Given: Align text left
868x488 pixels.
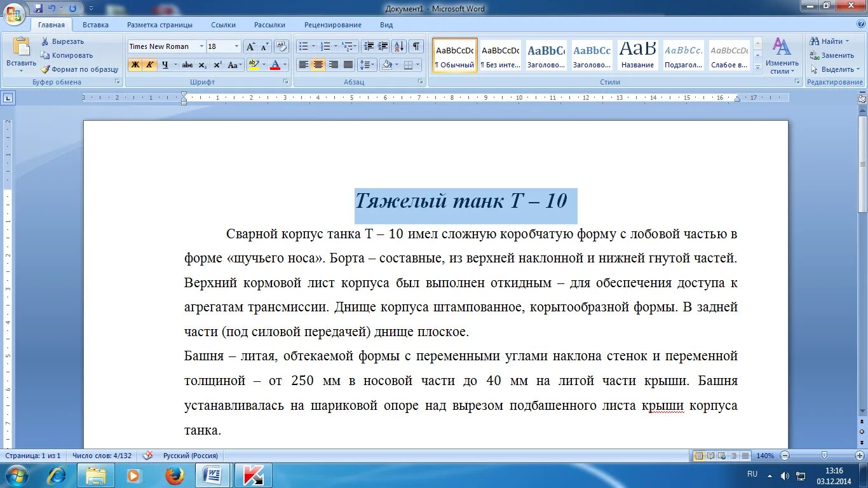Looking at the screenshot, I should (304, 65).
